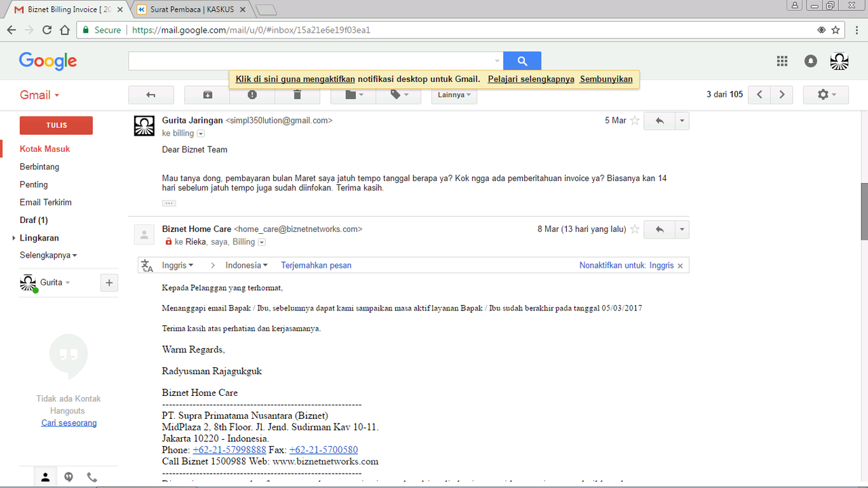Viewport: 868px width, 488px height.
Task: Click the Cari seseorang link
Action: 69,423
